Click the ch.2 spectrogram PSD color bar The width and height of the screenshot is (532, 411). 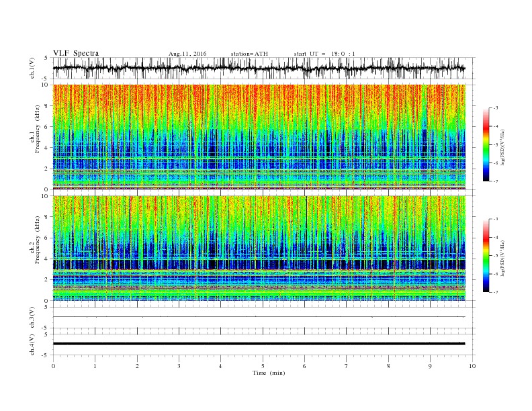pyautogui.click(x=486, y=255)
